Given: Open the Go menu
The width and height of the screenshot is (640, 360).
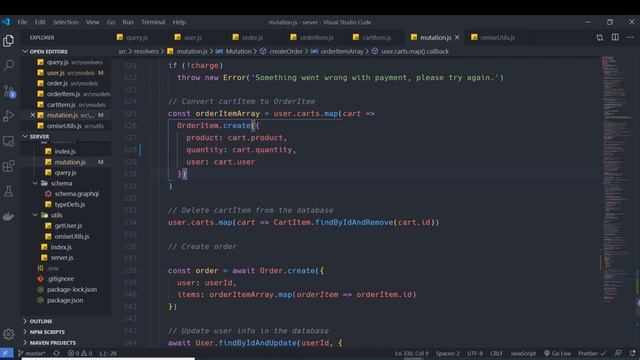Looking at the screenshot, I should pos(111,22).
